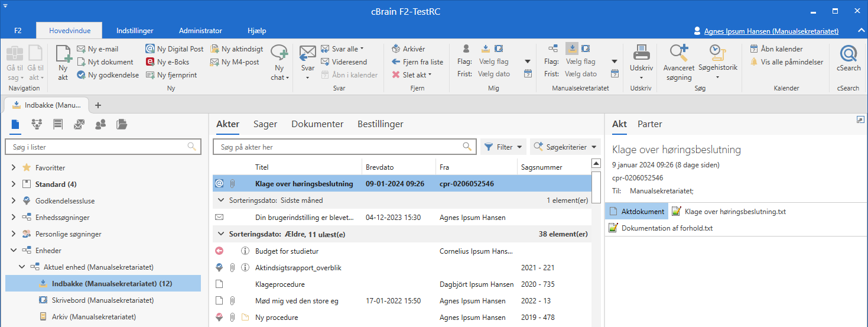Viewport: 868px width, 327px height.
Task: Collapse the Sorteringsdato: Sidste måned group
Action: (221, 200)
